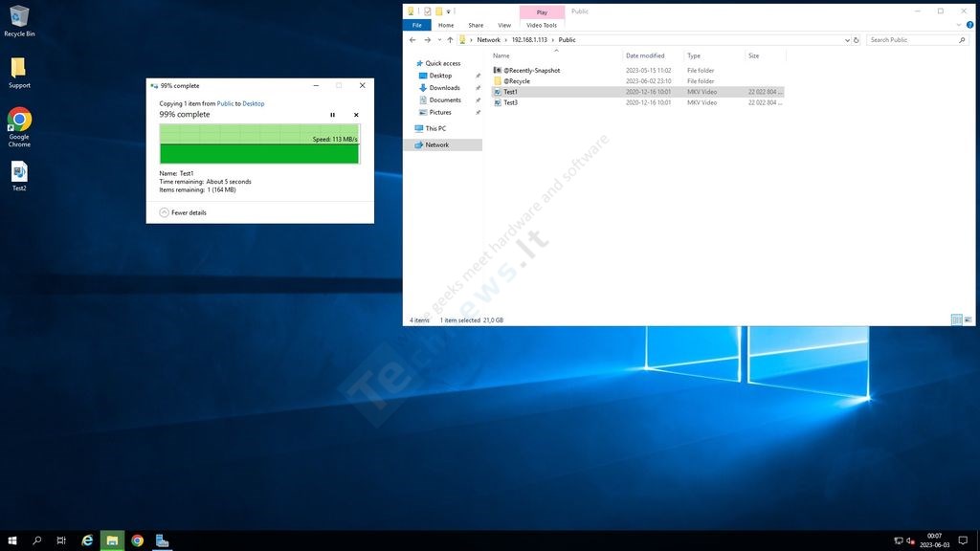980x551 pixels.
Task: Select the Test3 MKV video file
Action: tap(637, 102)
